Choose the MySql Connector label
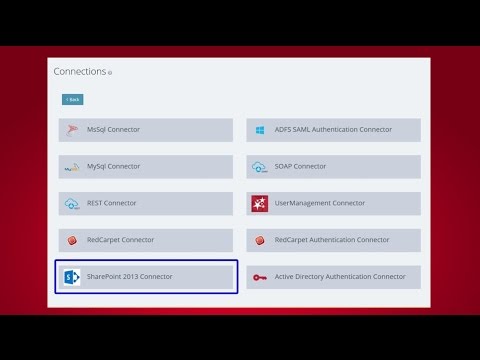480x360 pixels. click(x=113, y=166)
